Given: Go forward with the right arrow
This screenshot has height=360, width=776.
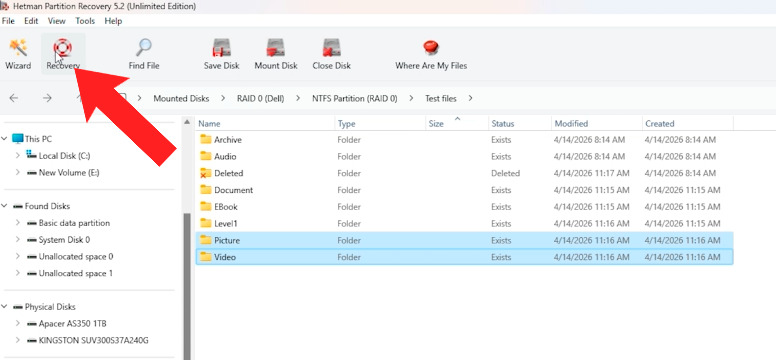Looking at the screenshot, I should (x=47, y=98).
